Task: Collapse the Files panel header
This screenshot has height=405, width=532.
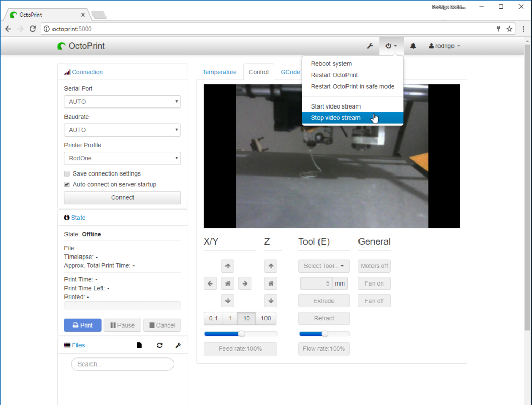Action: (78, 345)
